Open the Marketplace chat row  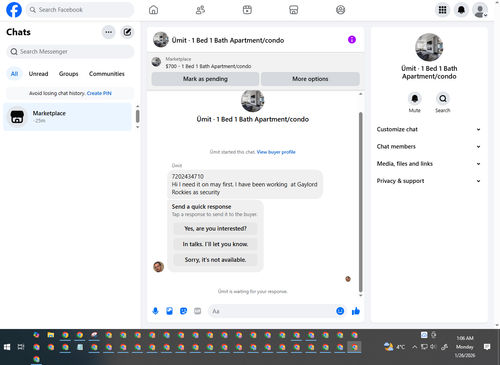click(x=67, y=117)
